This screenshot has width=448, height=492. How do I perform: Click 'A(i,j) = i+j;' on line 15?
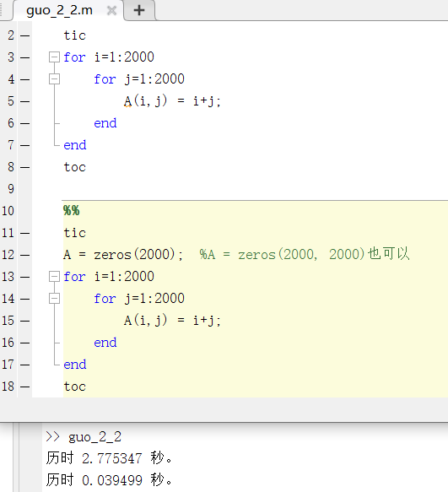tap(172, 321)
